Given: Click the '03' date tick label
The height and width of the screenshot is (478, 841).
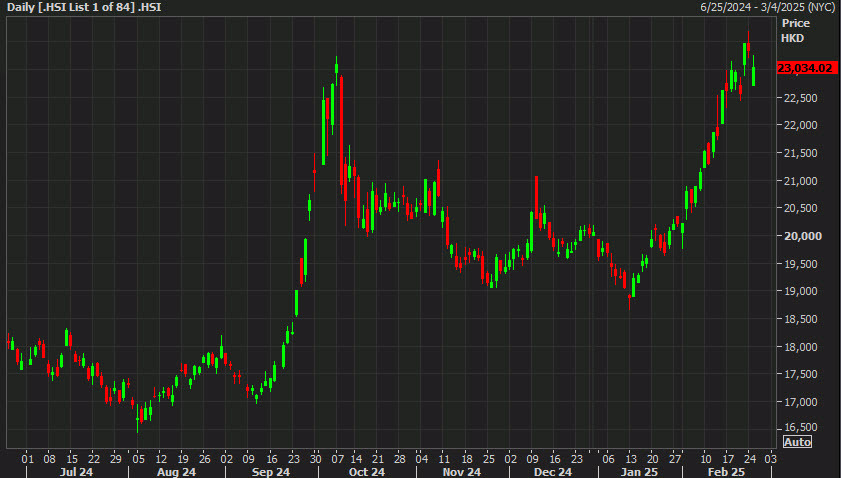Looking at the screenshot, I should pos(771,459).
